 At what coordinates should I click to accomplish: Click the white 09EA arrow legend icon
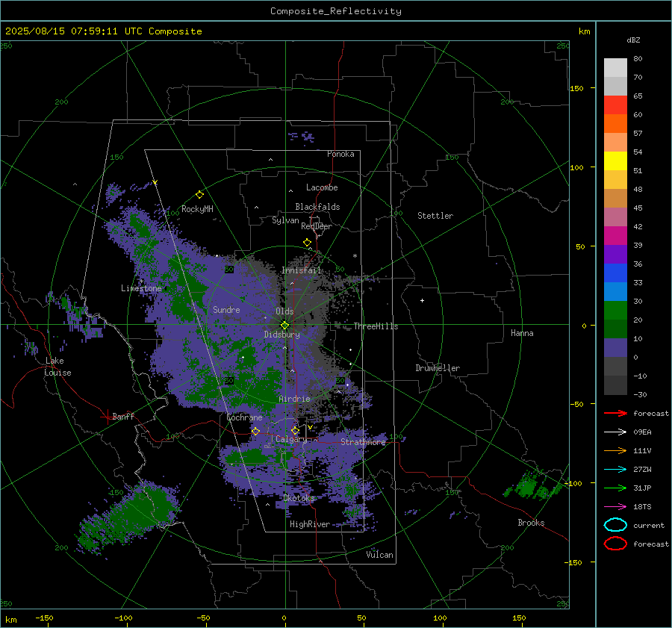point(615,432)
